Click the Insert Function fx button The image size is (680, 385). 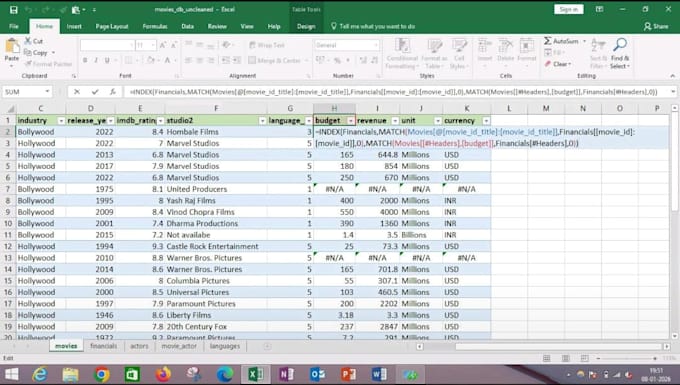point(112,91)
